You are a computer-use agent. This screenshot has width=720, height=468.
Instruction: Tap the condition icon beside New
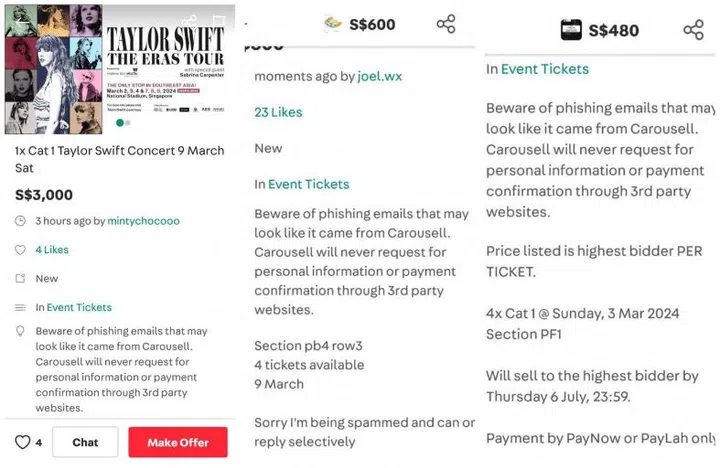pyautogui.click(x=20, y=279)
